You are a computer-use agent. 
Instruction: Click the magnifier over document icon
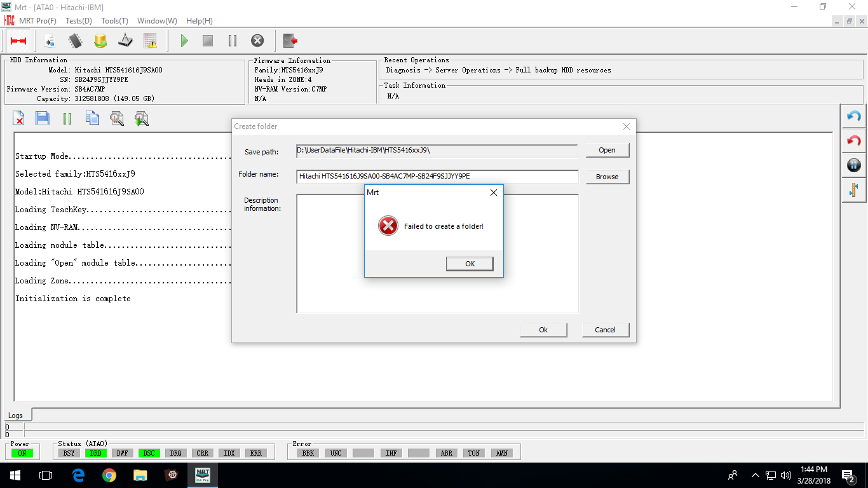117,118
